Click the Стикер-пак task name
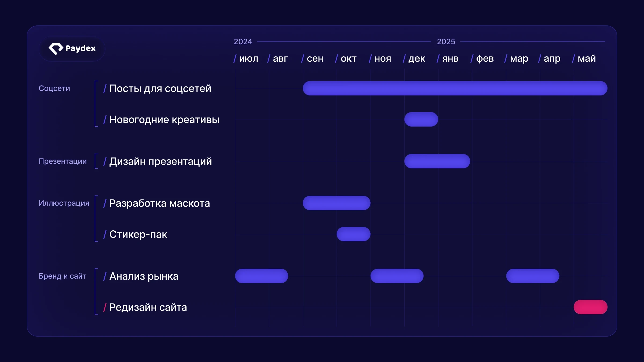The width and height of the screenshot is (644, 362). pyautogui.click(x=138, y=234)
